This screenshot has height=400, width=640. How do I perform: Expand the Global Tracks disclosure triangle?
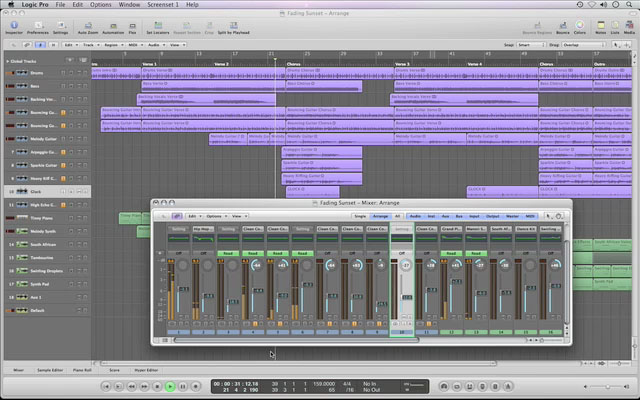click(7, 61)
